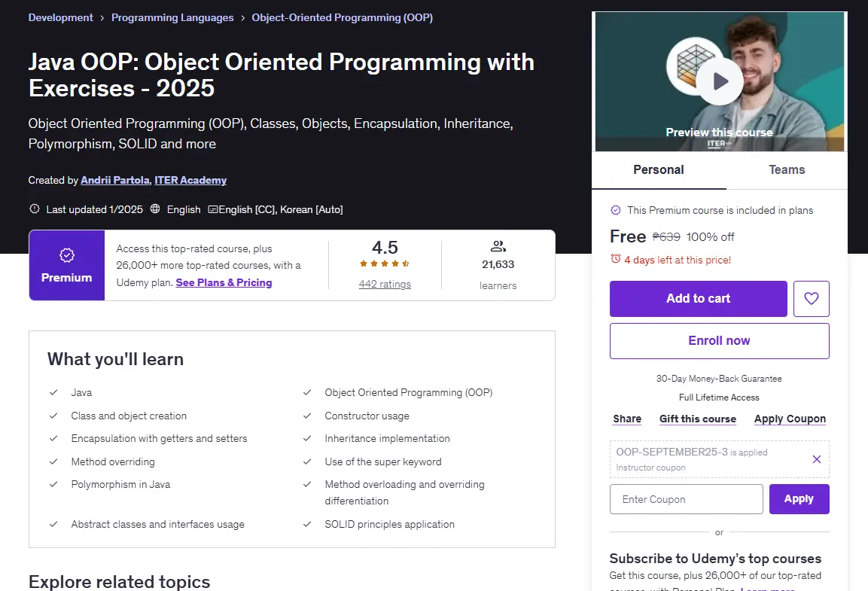868x591 pixels.
Task: Click the 'English [CC], Korean [Auto]' subtitles text
Action: pyautogui.click(x=281, y=210)
